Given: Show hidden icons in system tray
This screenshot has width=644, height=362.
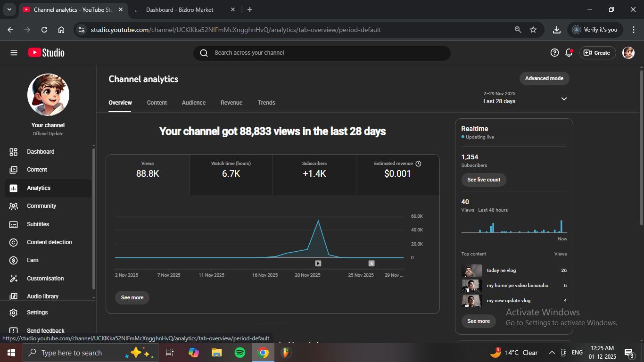Looking at the screenshot, I should coord(552,353).
